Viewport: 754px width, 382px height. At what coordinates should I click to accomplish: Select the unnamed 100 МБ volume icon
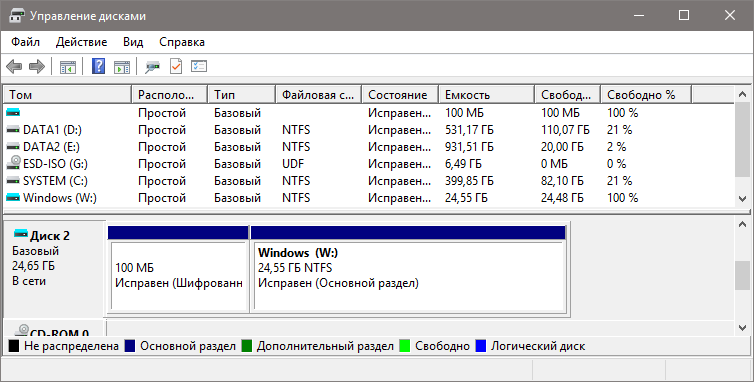coord(13,113)
